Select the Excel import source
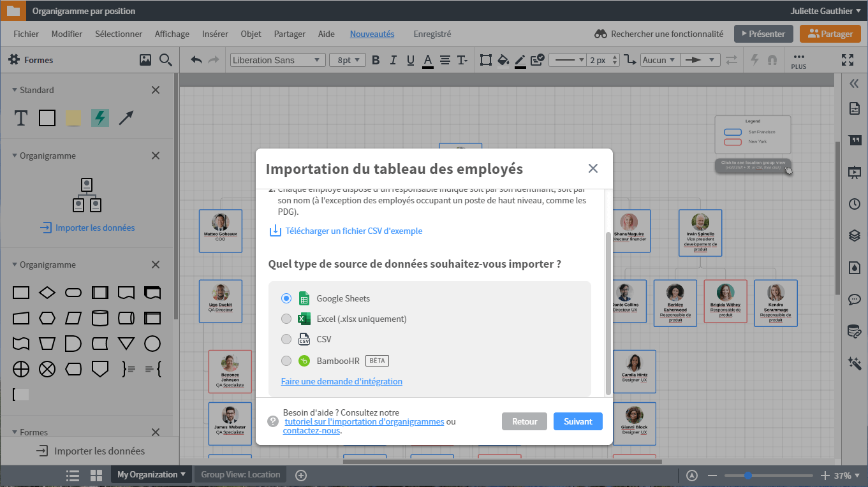The height and width of the screenshot is (487, 868). pos(286,319)
